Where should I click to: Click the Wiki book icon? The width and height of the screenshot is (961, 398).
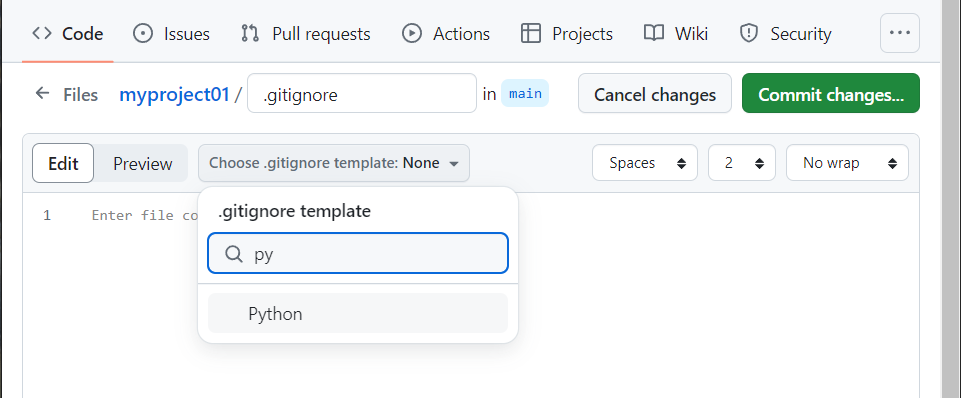pyautogui.click(x=654, y=33)
